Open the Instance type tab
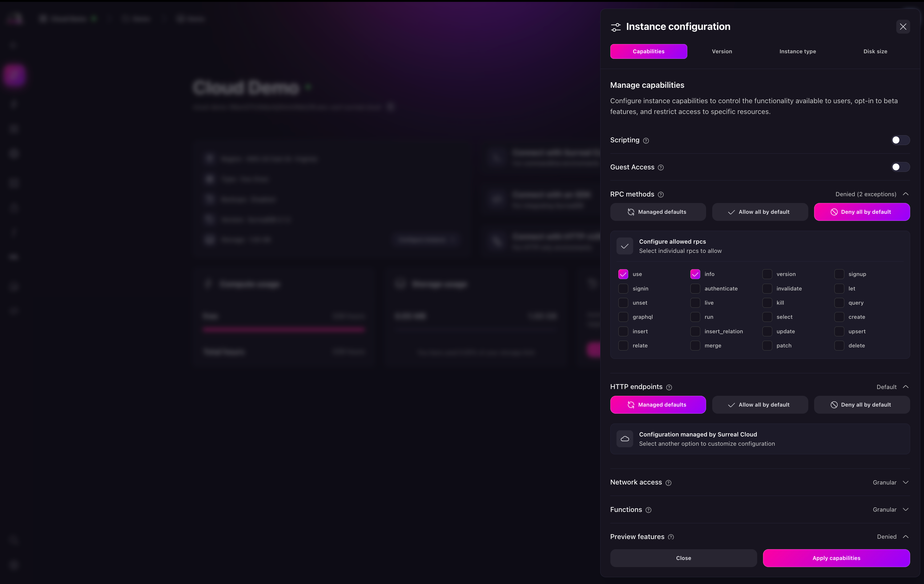 point(798,51)
